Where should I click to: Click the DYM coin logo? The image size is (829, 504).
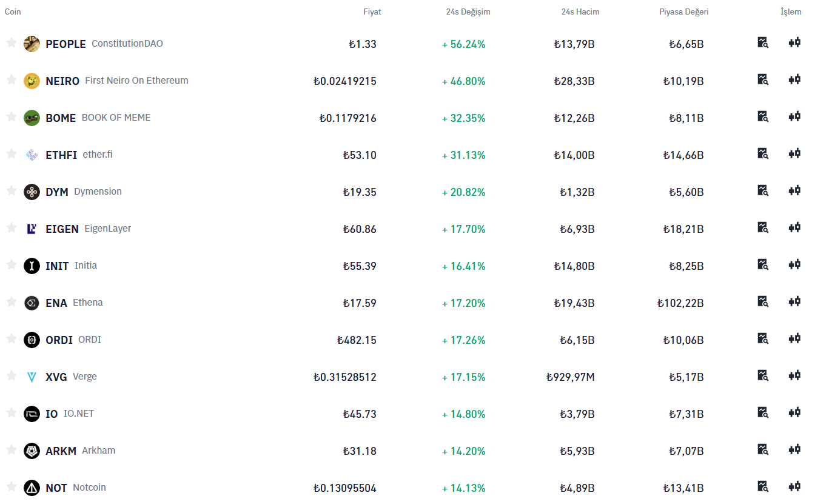(x=32, y=192)
